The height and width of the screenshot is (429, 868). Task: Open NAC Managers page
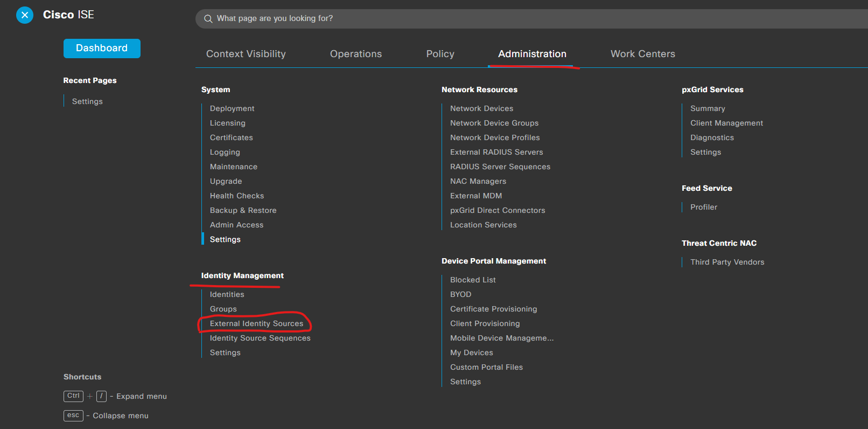coord(478,181)
